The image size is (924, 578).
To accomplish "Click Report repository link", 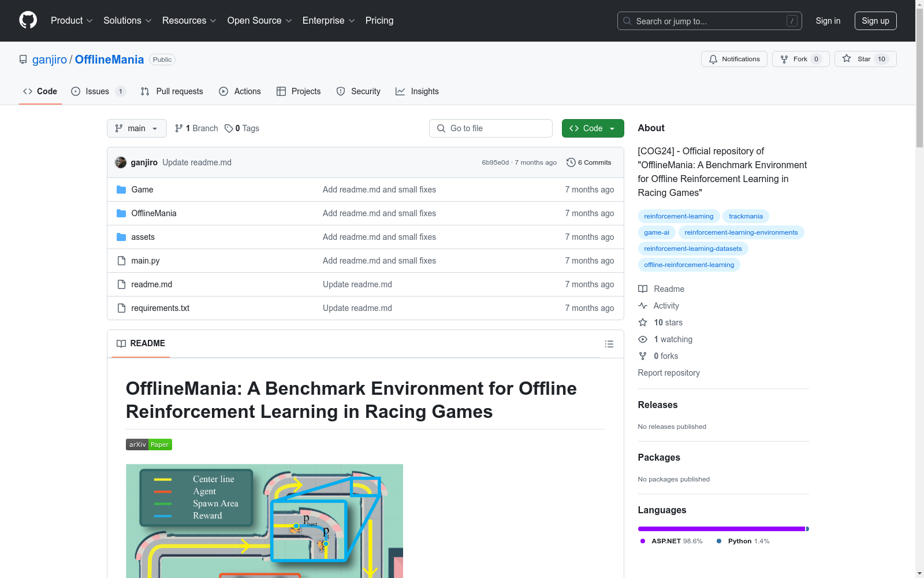I will [x=669, y=373].
